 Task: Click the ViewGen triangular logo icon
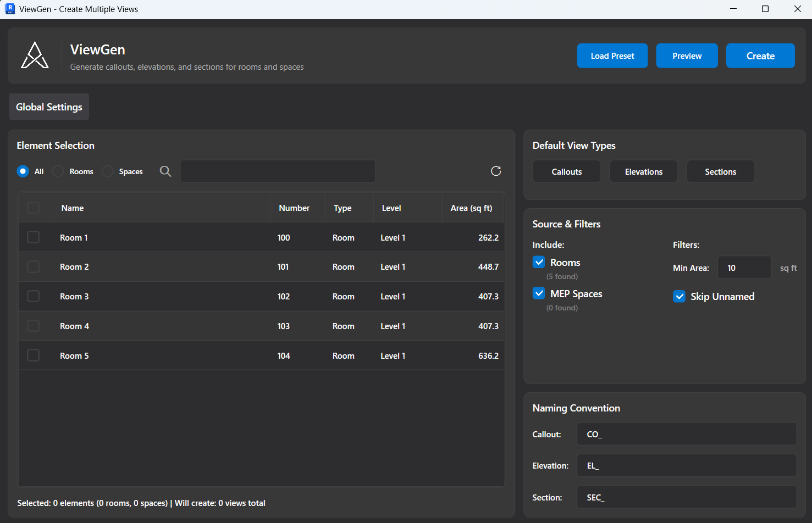35,55
